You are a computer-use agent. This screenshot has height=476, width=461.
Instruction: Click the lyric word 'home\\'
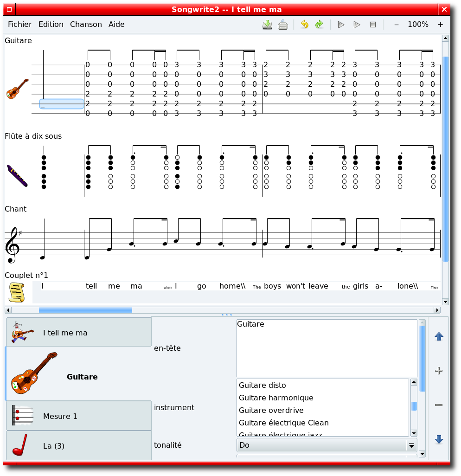coord(232,286)
